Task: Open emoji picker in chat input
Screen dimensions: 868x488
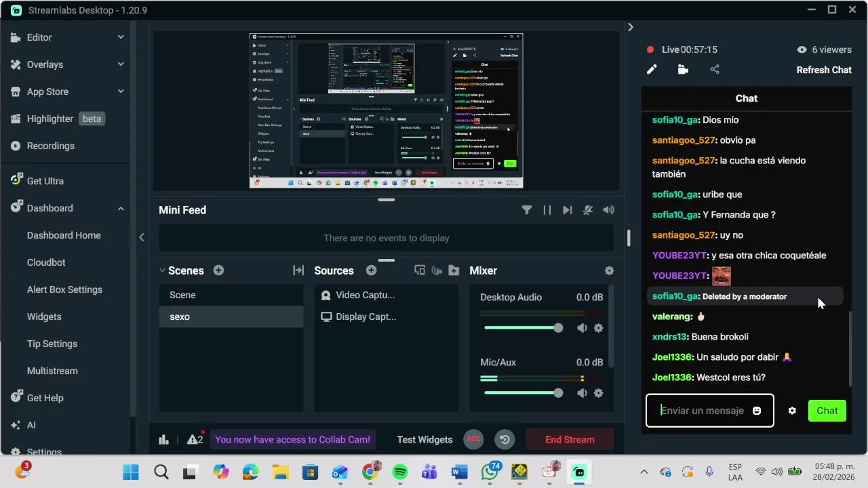Action: pyautogui.click(x=757, y=411)
